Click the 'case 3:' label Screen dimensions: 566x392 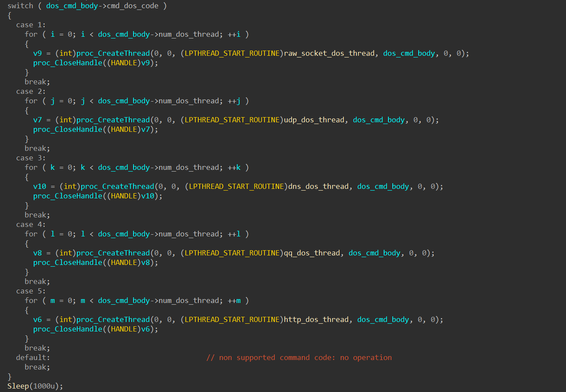31,158
